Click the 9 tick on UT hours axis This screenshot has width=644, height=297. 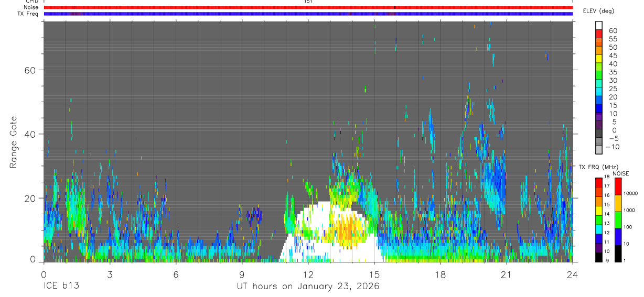pos(242,274)
